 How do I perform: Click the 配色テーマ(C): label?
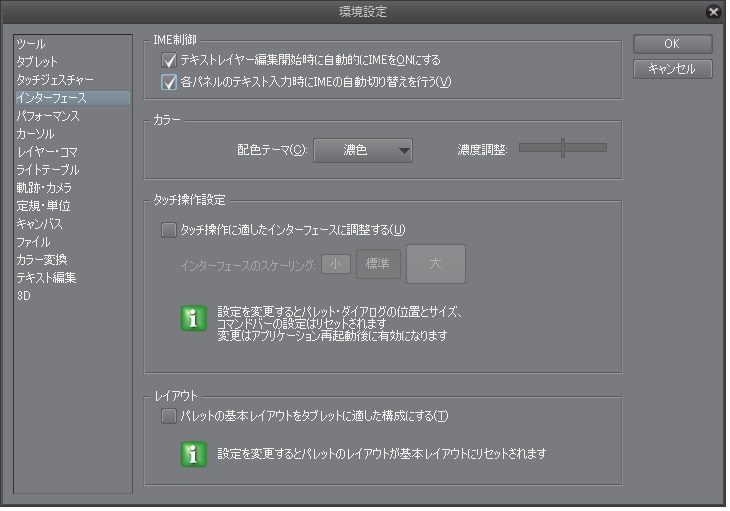(x=272, y=150)
